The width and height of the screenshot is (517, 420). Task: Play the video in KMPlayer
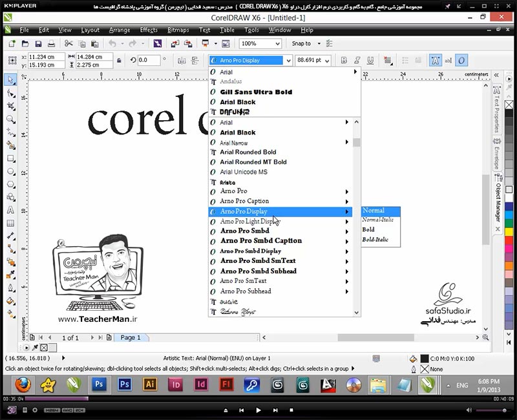coord(258,410)
